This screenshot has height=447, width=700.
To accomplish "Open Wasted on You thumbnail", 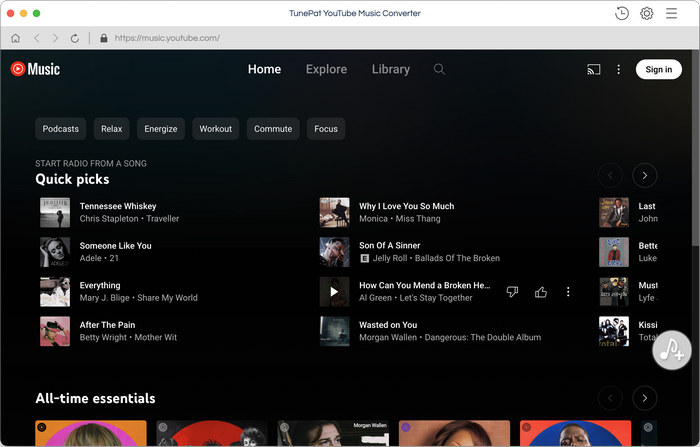I will (334, 331).
